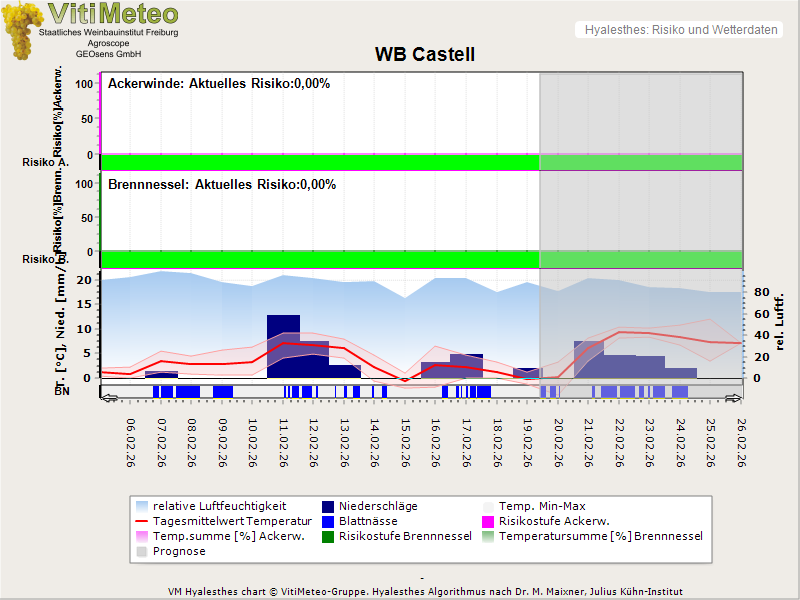Viewport: 800px width, 600px height.
Task: Click the Risikostufe Brennnessel green legend icon
Action: click(327, 536)
